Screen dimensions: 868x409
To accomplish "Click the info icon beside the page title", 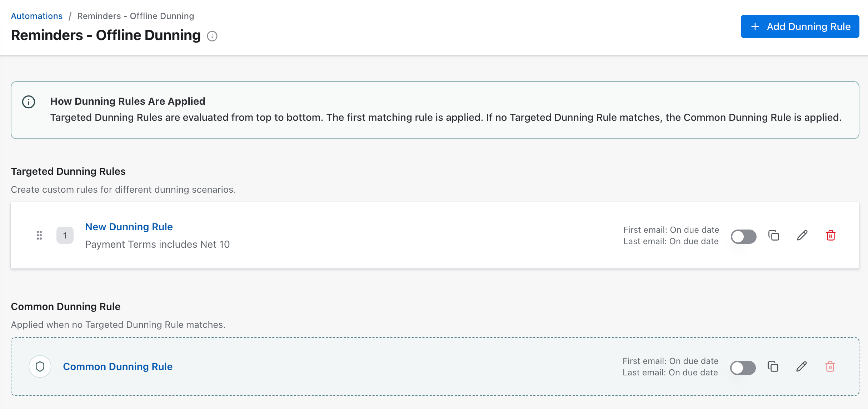I will [212, 36].
